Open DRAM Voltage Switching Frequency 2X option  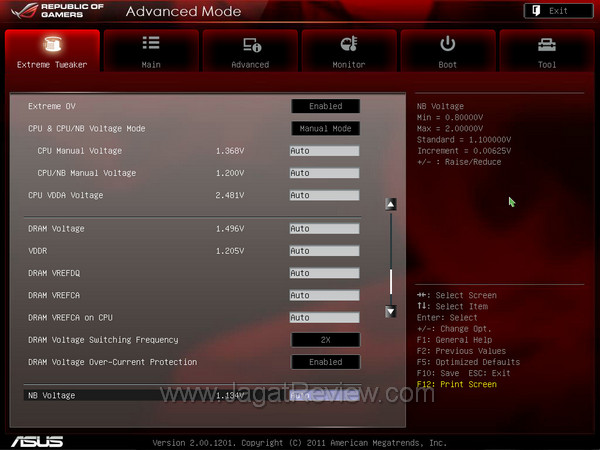pyautogui.click(x=326, y=340)
